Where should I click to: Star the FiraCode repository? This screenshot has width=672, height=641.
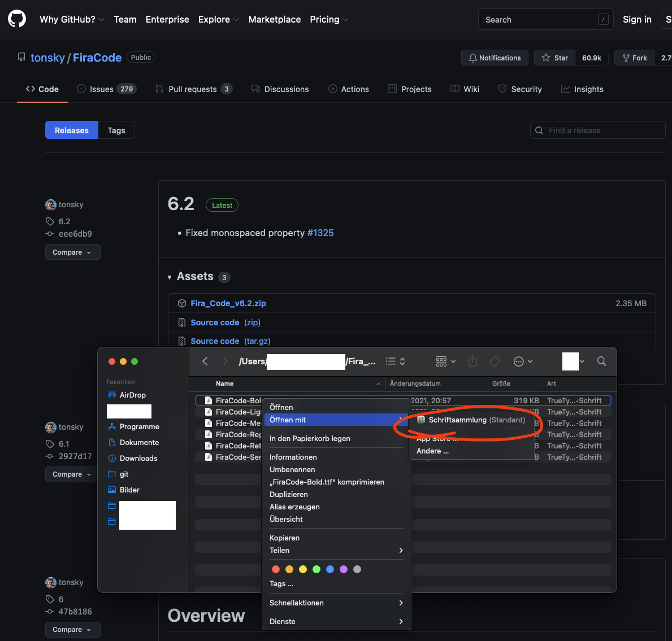click(x=554, y=58)
